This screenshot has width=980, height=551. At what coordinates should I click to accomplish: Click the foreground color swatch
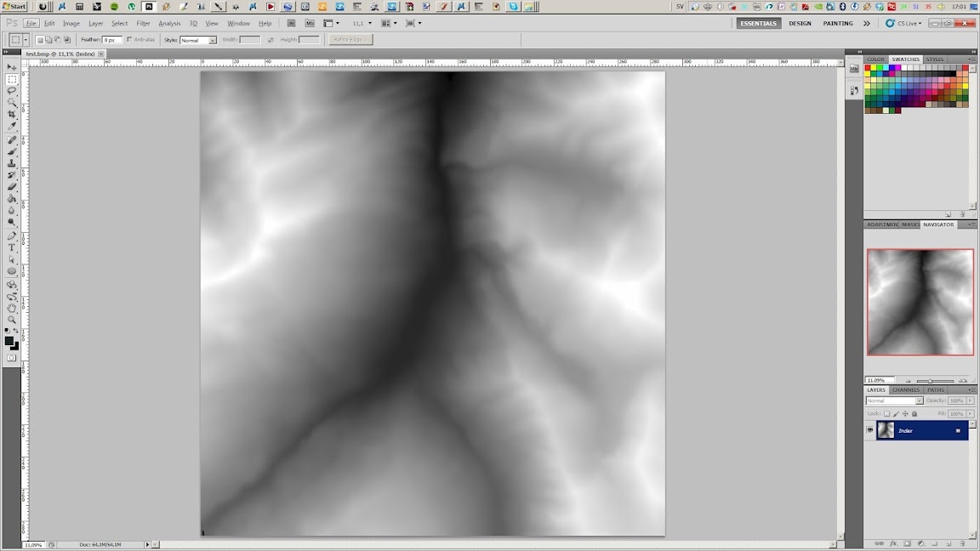(9, 341)
